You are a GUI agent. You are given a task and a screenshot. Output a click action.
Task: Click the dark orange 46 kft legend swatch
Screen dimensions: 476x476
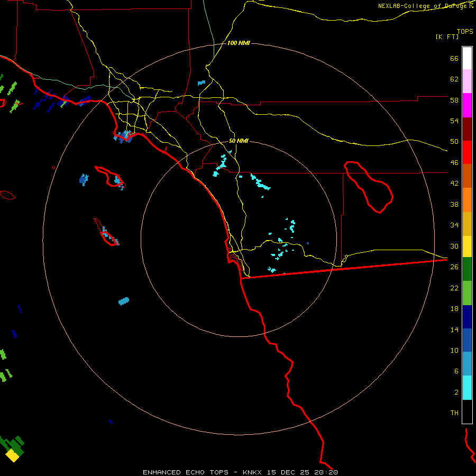467,176
